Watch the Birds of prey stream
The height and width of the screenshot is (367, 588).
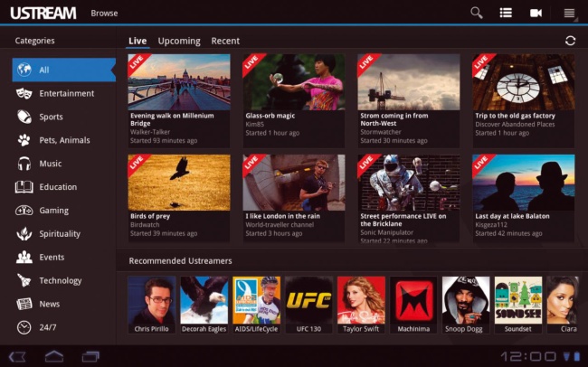[178, 183]
